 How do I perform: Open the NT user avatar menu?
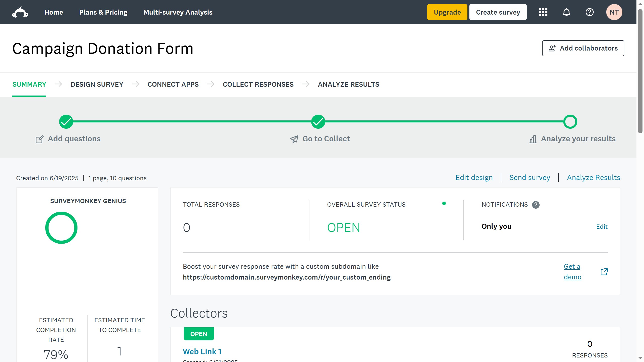pyautogui.click(x=614, y=12)
